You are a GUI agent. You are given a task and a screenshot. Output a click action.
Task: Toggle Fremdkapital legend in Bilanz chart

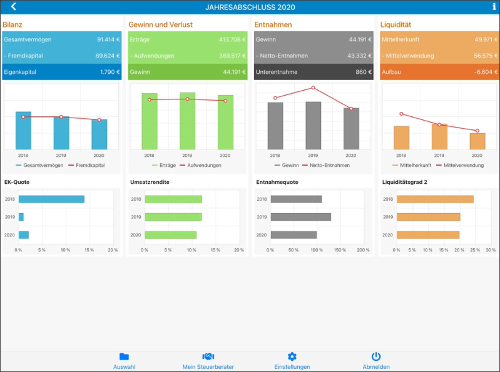[87, 165]
